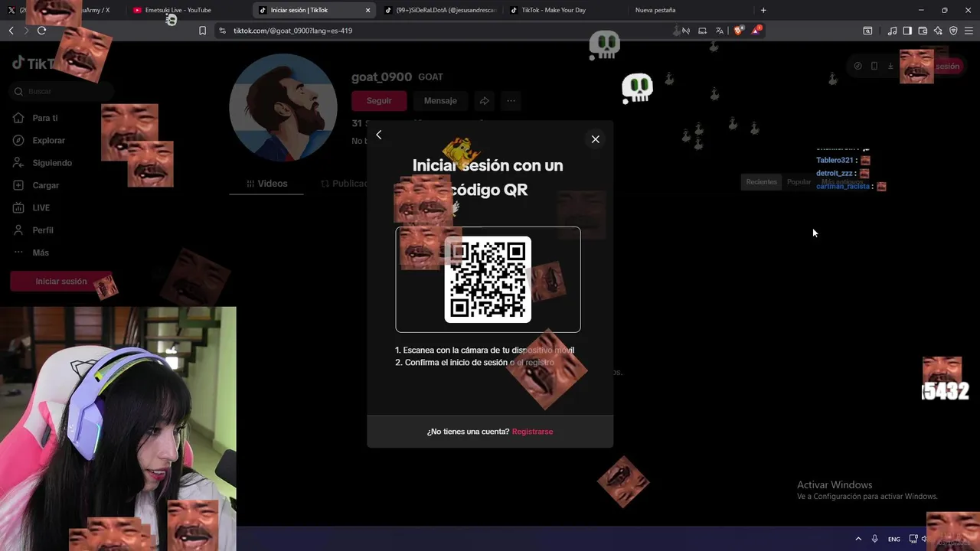Open LIVE in sidebar

pyautogui.click(x=41, y=207)
